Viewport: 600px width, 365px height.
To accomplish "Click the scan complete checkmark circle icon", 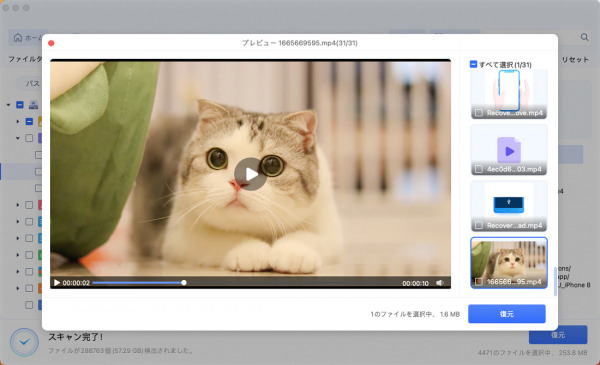I will tap(24, 342).
